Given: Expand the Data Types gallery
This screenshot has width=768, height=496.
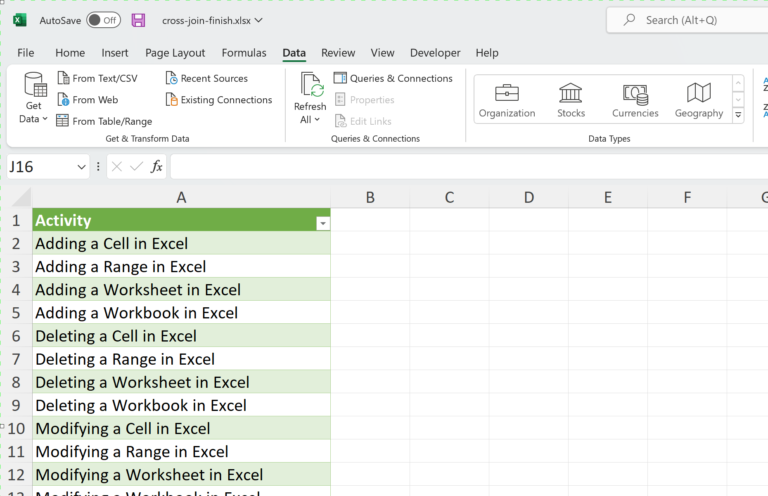Looking at the screenshot, I should [x=738, y=116].
